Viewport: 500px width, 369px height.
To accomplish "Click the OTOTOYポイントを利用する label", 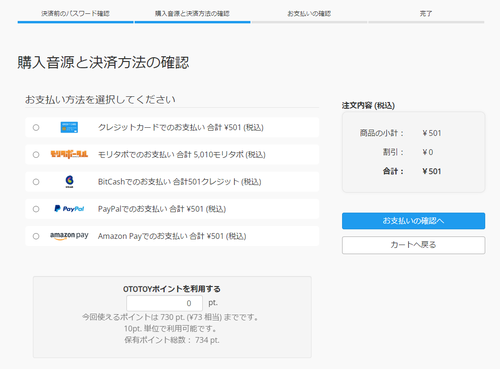I will pyautogui.click(x=172, y=289).
